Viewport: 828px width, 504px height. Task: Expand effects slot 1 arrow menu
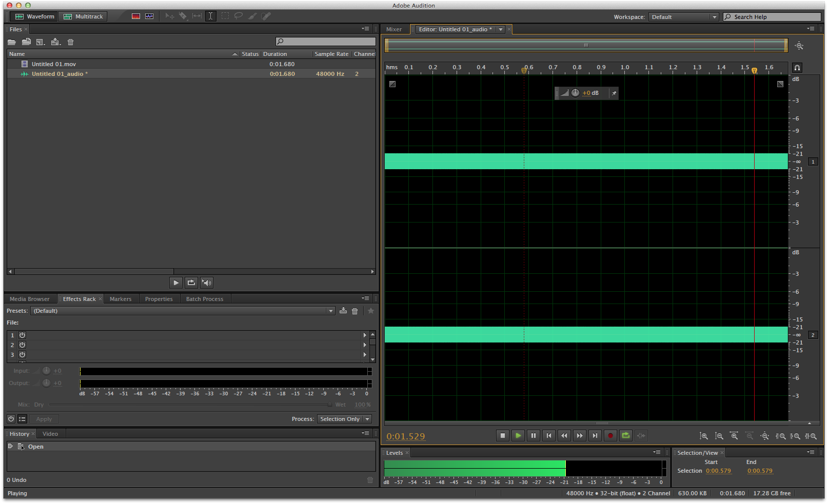pyautogui.click(x=365, y=335)
